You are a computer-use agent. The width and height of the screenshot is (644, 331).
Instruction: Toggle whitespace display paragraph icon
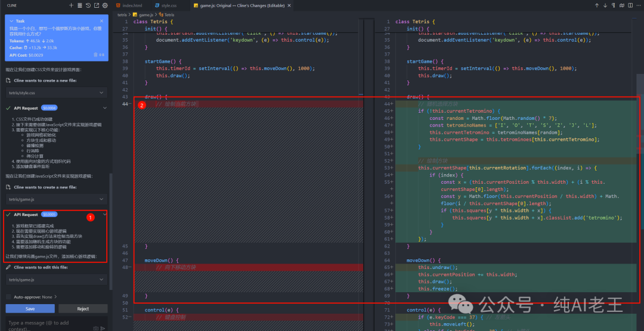coord(613,5)
